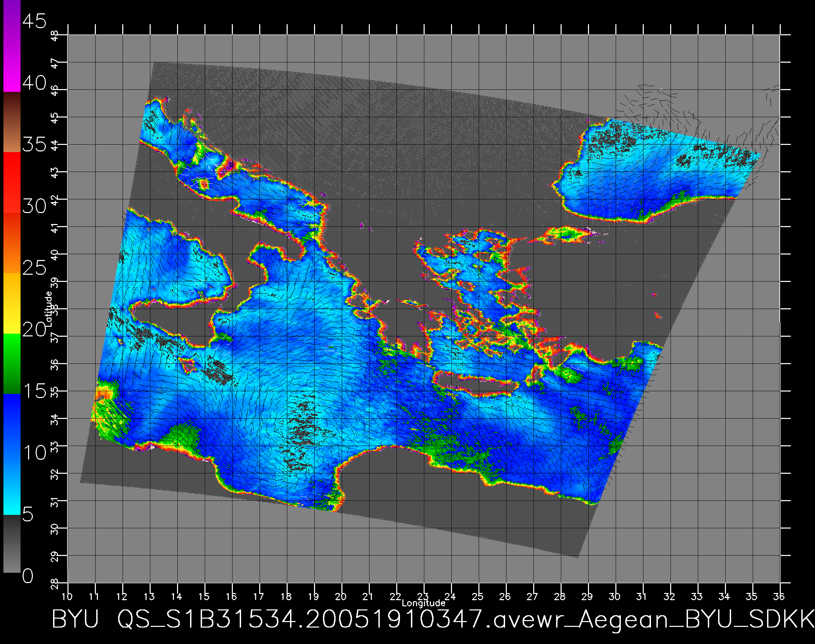The height and width of the screenshot is (644, 815).
Task: Click the gray 0–5 colorbar segment
Action: (x=12, y=544)
